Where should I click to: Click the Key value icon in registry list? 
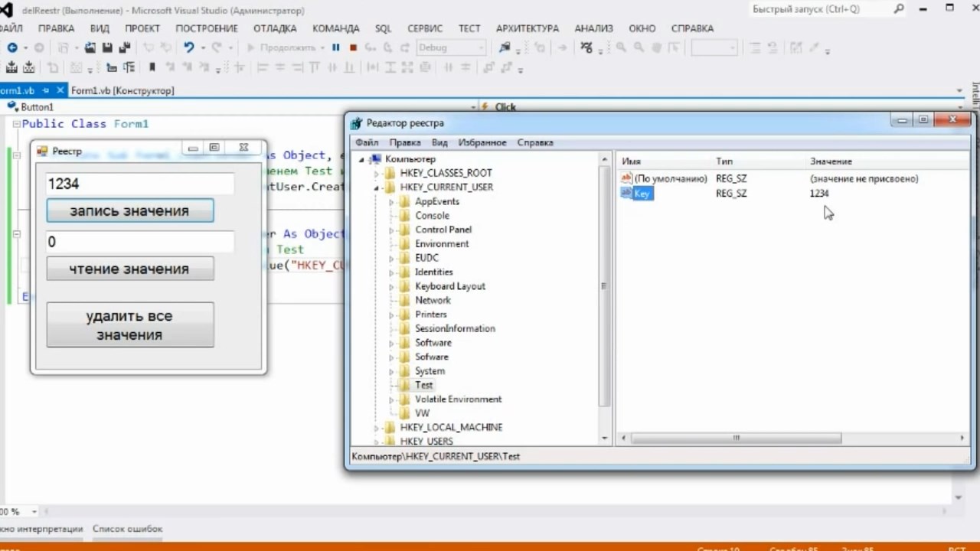point(626,193)
